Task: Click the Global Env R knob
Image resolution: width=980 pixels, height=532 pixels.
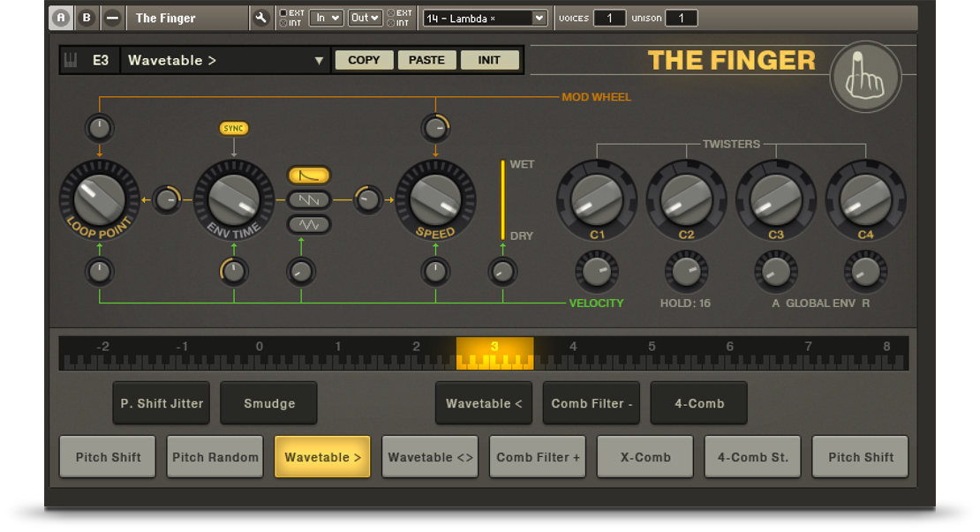Action: pyautogui.click(x=865, y=272)
